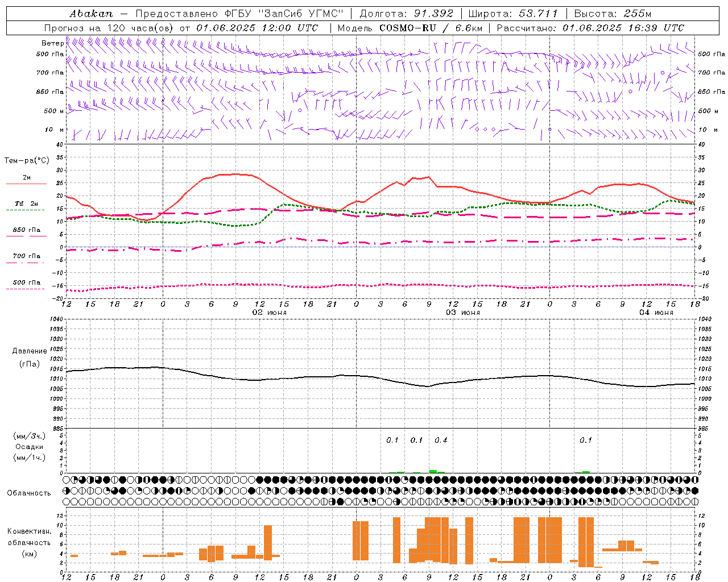Select 'Прогноз на 120 часа(ов)' header text
Image resolution: width=728 pixels, height=582 pixels.
pos(110,28)
